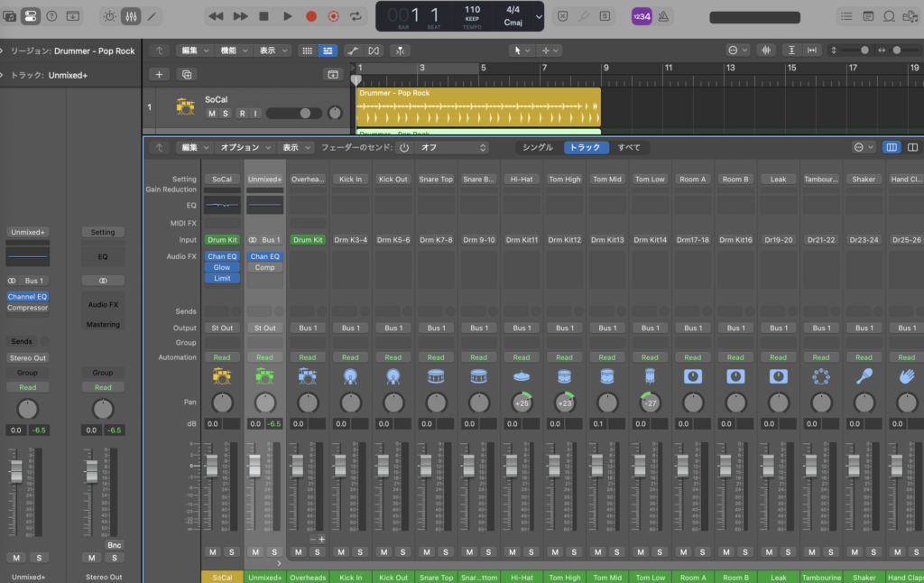The height and width of the screenshot is (583, 924).
Task: Open the Note Pads icon
Action: click(868, 16)
